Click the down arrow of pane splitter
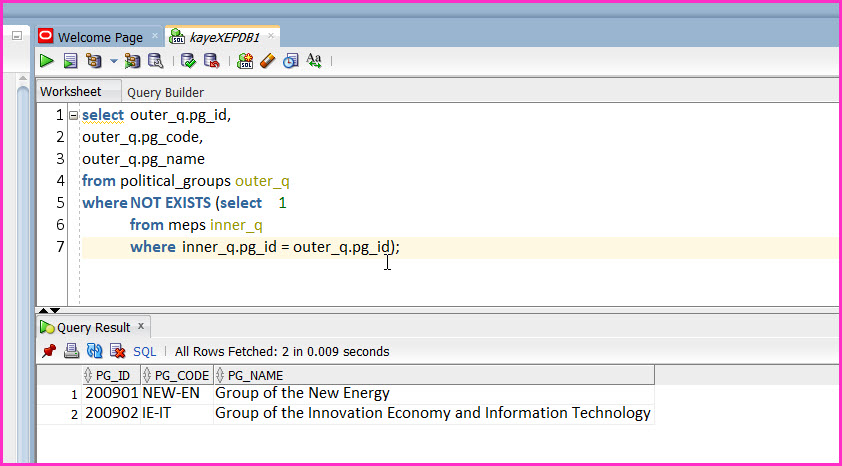 tap(55, 310)
